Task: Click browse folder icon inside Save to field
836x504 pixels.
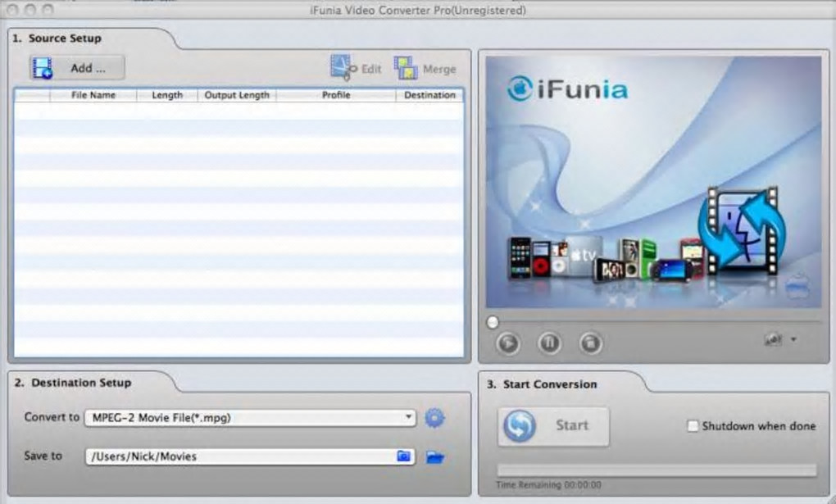Action: pyautogui.click(x=404, y=456)
